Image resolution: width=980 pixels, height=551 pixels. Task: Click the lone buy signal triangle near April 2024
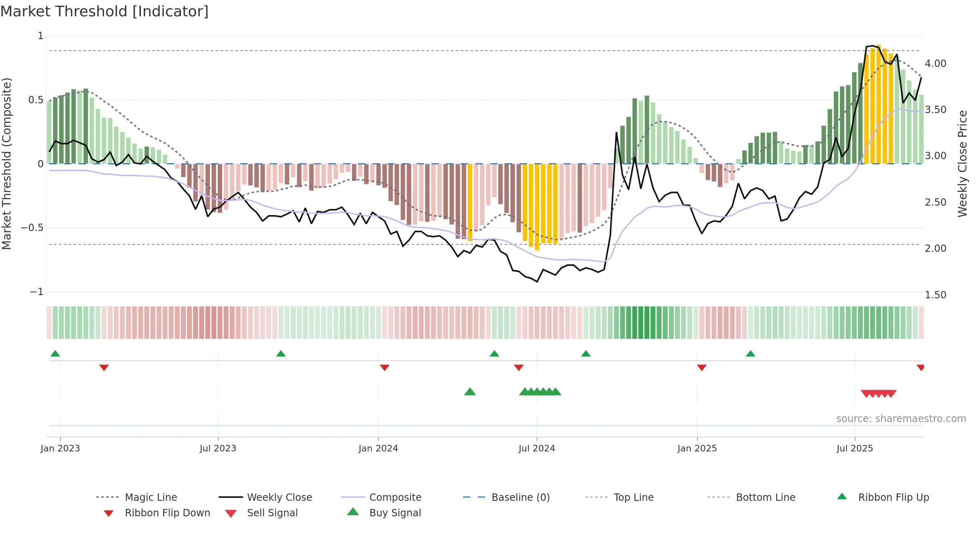470,391
